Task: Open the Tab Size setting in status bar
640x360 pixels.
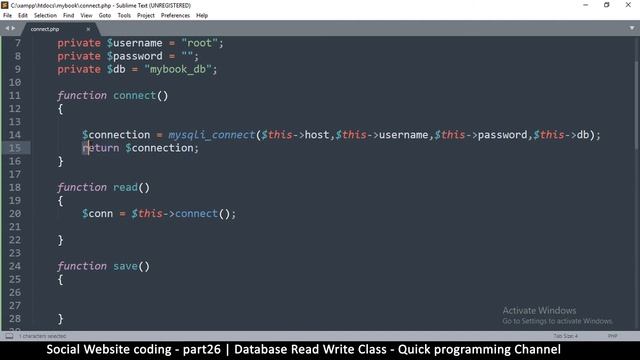Action: click(565, 336)
